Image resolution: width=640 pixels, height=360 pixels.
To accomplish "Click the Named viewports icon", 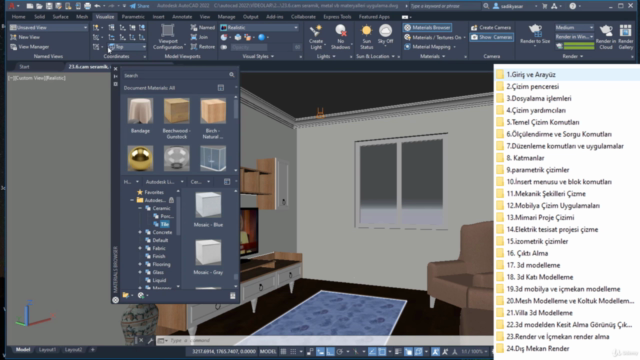I will coord(193,27).
